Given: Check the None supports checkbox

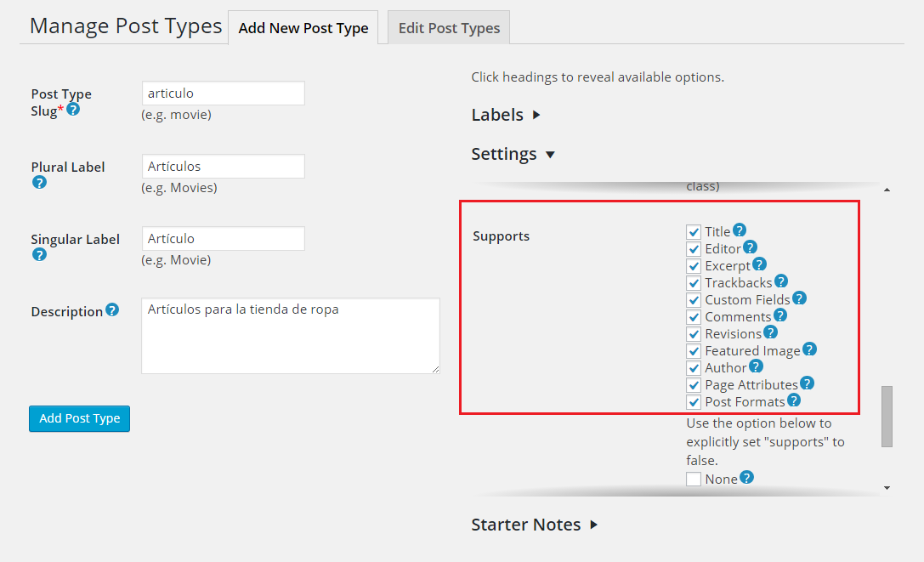Looking at the screenshot, I should click(x=694, y=479).
